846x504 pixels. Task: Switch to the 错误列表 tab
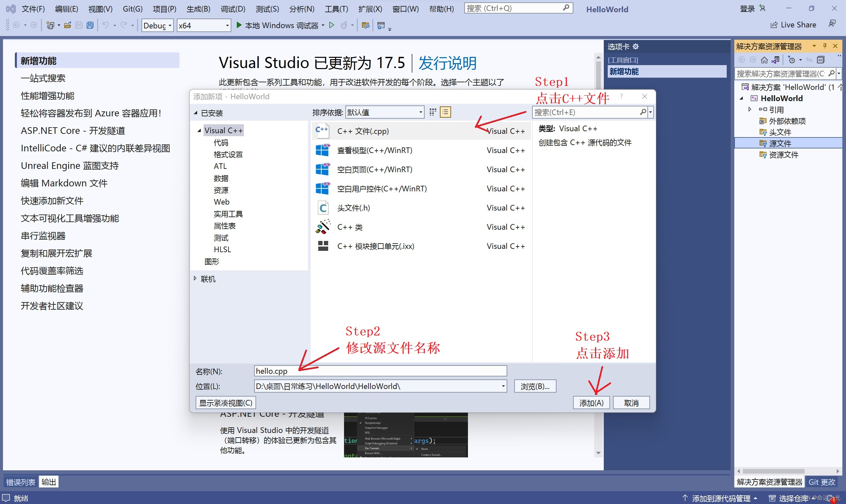tap(21, 482)
